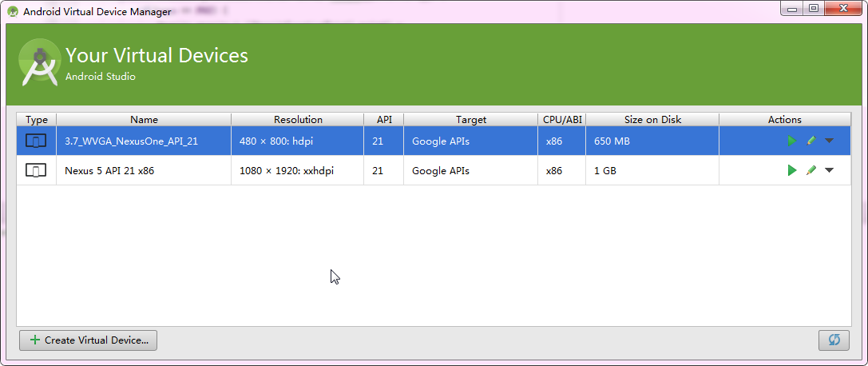The width and height of the screenshot is (868, 366).
Task: Click the Actions column header
Action: (785, 120)
